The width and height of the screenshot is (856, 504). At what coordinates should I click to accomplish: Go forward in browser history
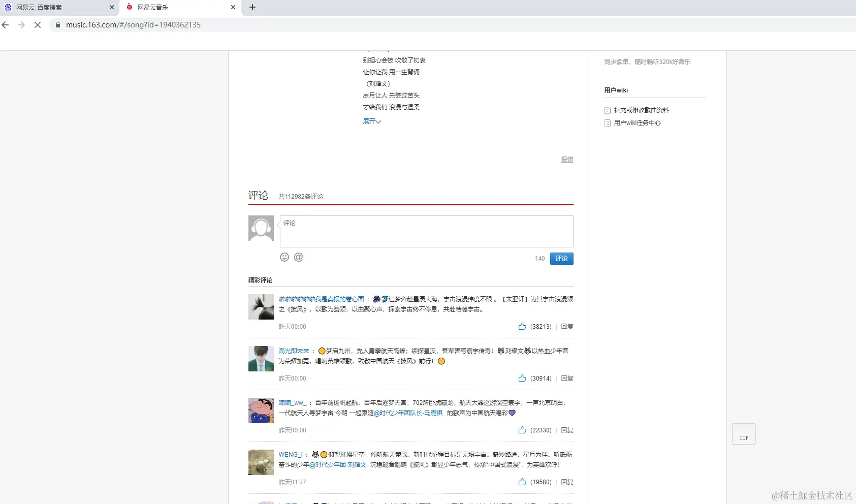pyautogui.click(x=21, y=25)
